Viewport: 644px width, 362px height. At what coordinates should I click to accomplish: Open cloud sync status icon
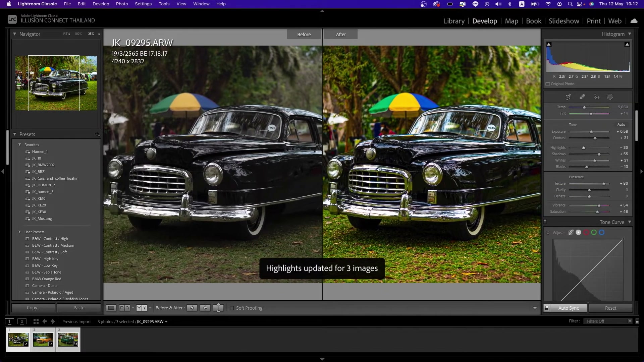(x=634, y=21)
